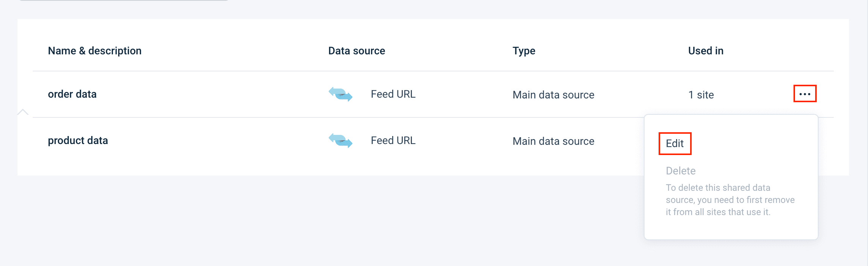Choose Edit from the popup menu
The height and width of the screenshot is (266, 868).
(x=675, y=144)
